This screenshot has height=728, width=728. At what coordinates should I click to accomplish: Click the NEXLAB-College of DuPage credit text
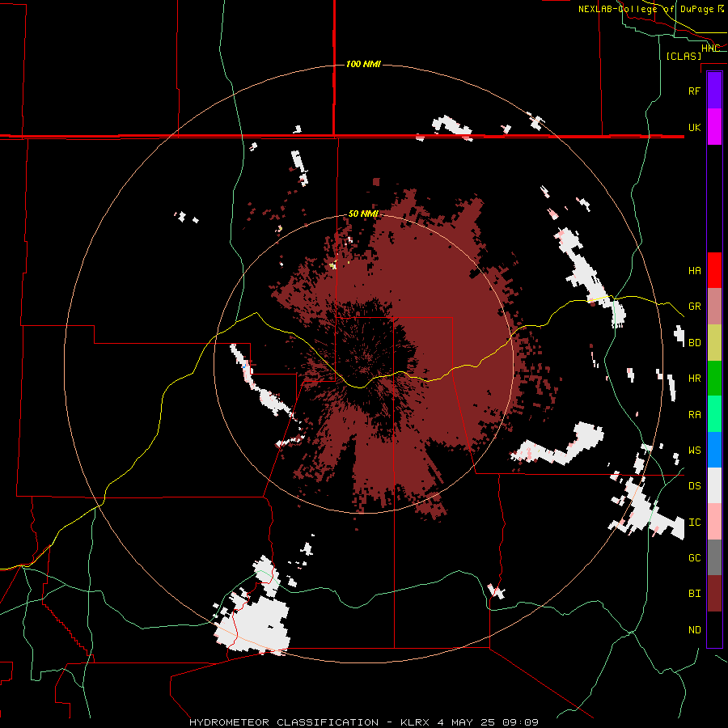click(651, 9)
